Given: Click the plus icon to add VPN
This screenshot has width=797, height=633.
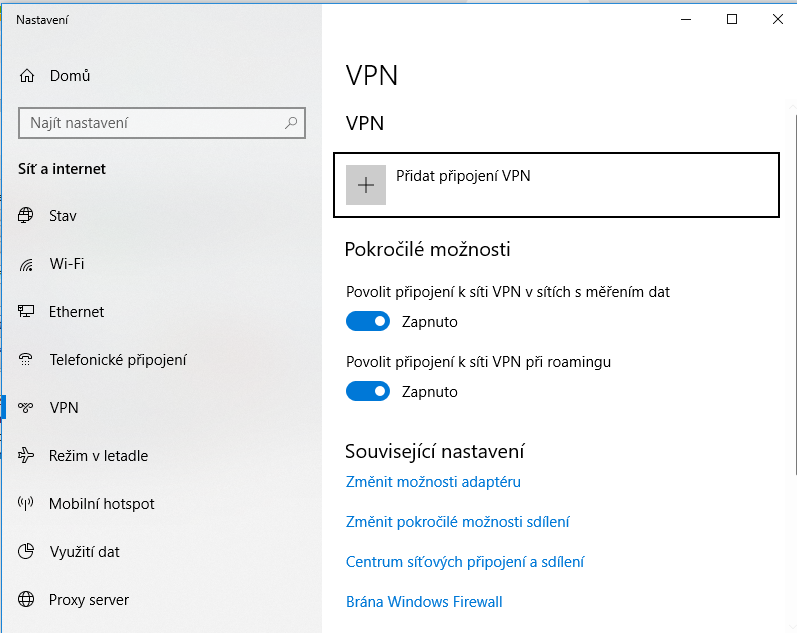Looking at the screenshot, I should pos(366,185).
